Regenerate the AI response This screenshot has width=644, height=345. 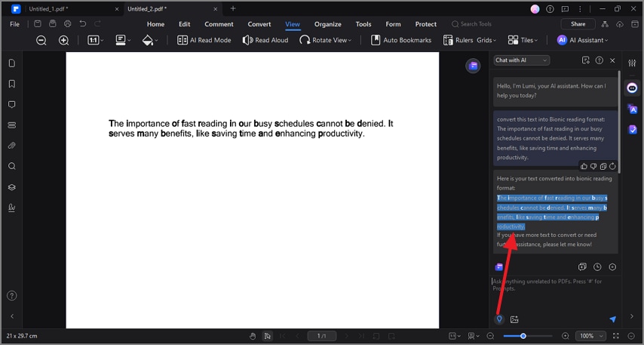pyautogui.click(x=612, y=166)
